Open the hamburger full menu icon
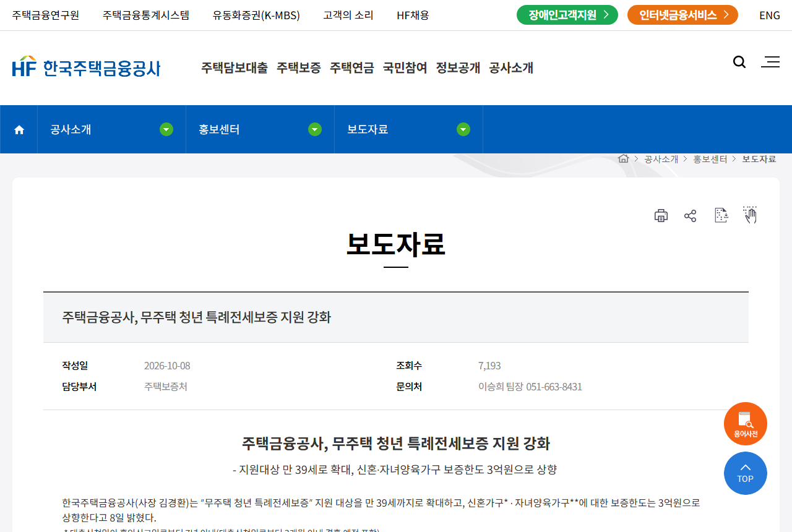This screenshot has height=532, width=792. (x=770, y=62)
